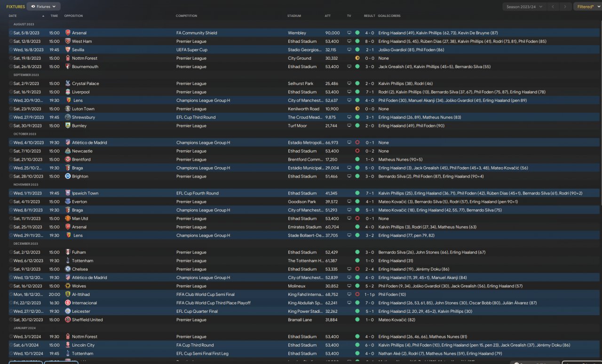Click the Shrewsbury club badge
This screenshot has width=602, height=364.
[68, 117]
